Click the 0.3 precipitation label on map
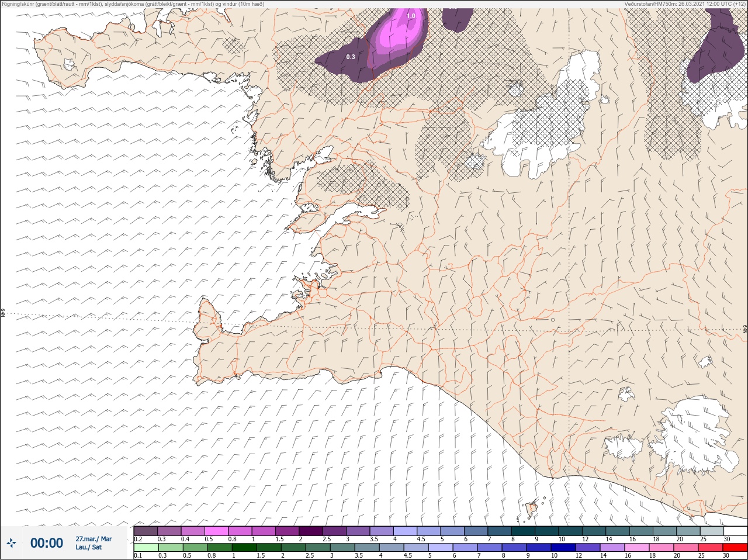 click(351, 57)
